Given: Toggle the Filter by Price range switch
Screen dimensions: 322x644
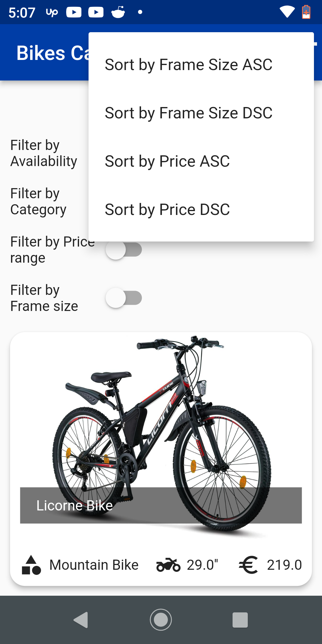Looking at the screenshot, I should point(124,250).
